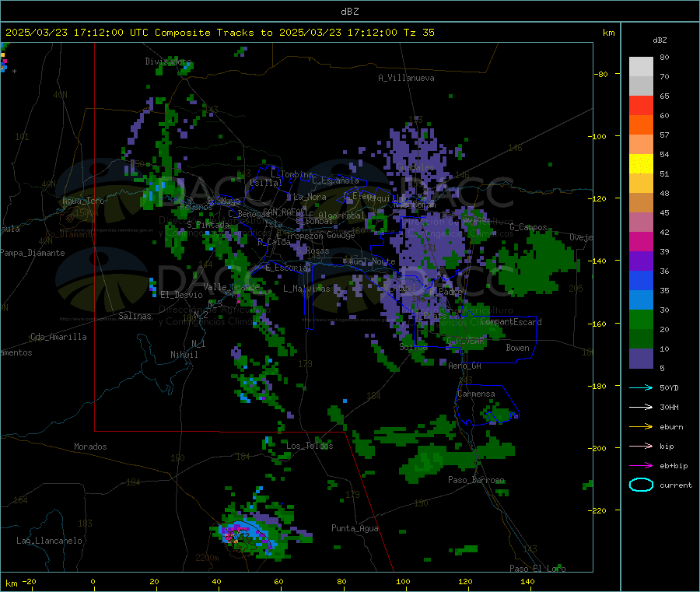Click the '0' km value on bottom axis

tap(93, 581)
